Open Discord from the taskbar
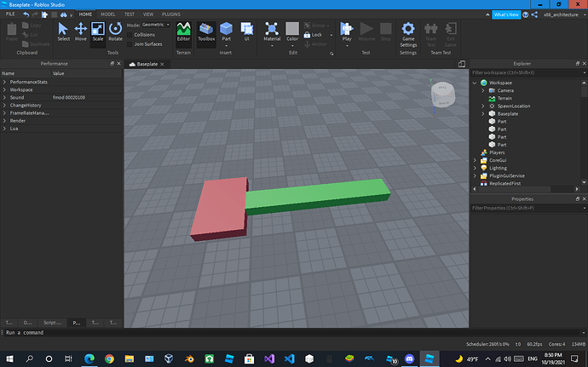588x367 pixels. coord(410,358)
